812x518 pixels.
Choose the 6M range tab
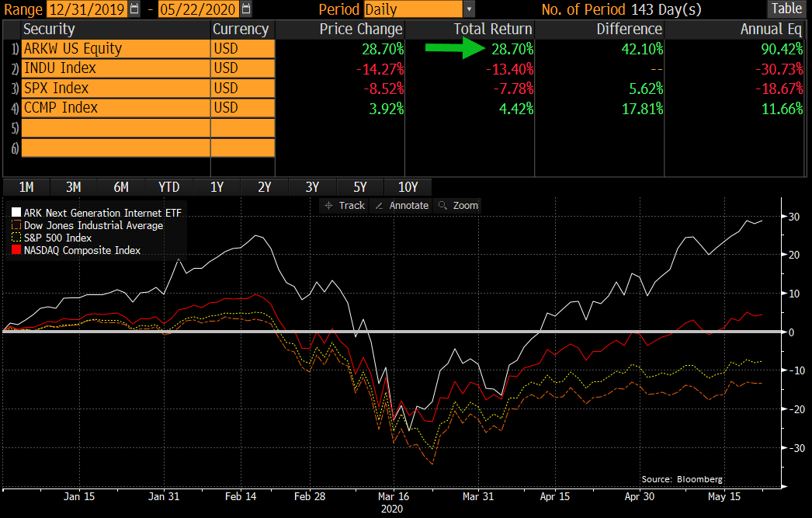[121, 187]
